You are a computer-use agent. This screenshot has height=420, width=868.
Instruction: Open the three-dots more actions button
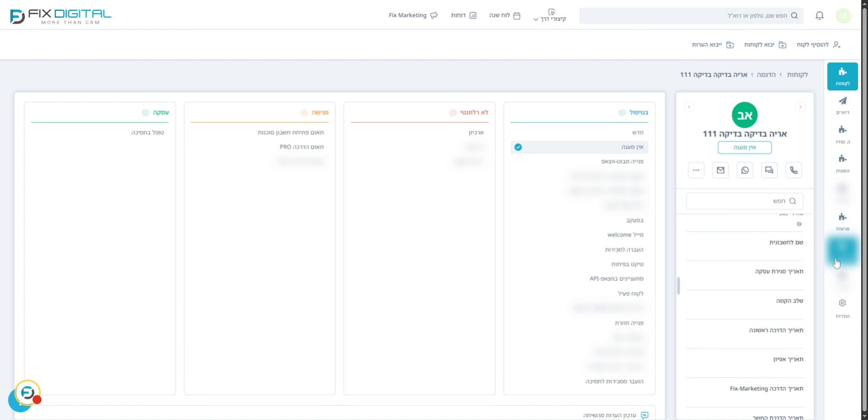[x=696, y=170]
